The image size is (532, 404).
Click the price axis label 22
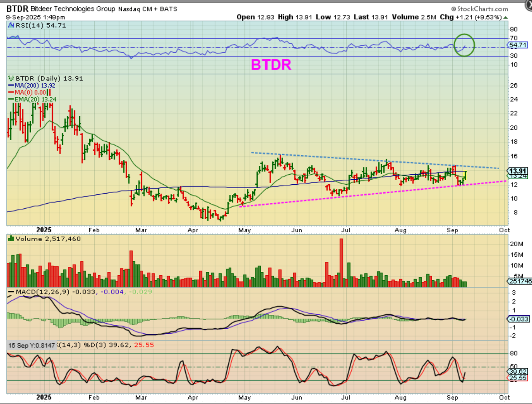tap(513, 114)
